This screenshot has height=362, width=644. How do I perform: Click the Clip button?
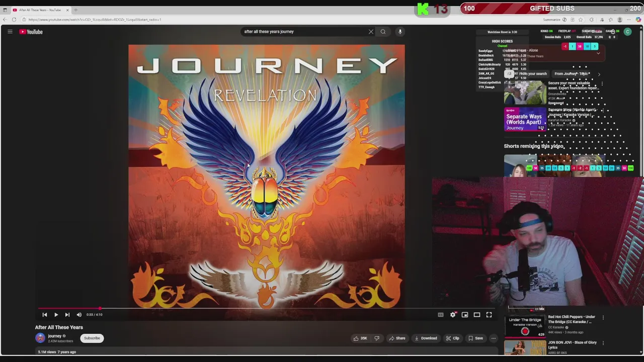click(x=452, y=338)
